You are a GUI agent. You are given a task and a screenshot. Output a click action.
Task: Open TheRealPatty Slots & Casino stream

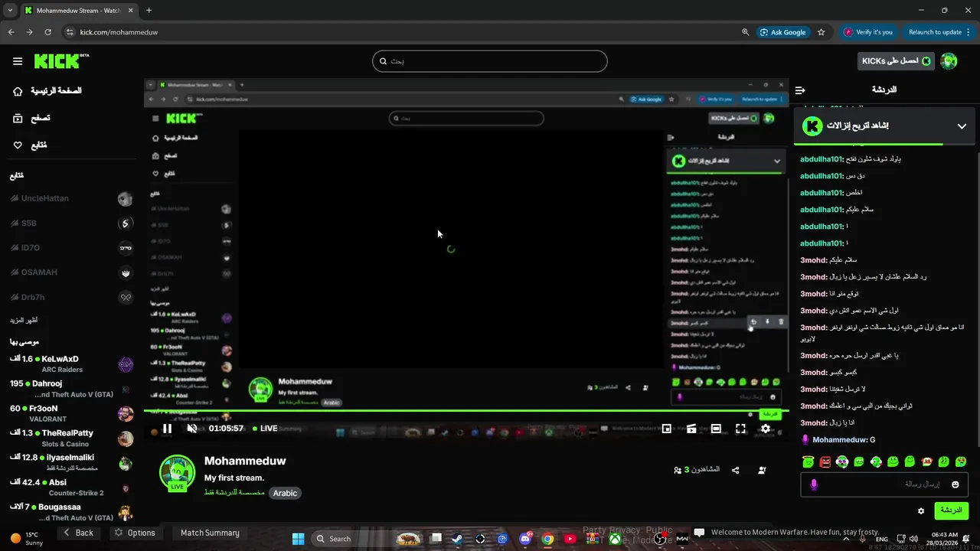click(72, 439)
